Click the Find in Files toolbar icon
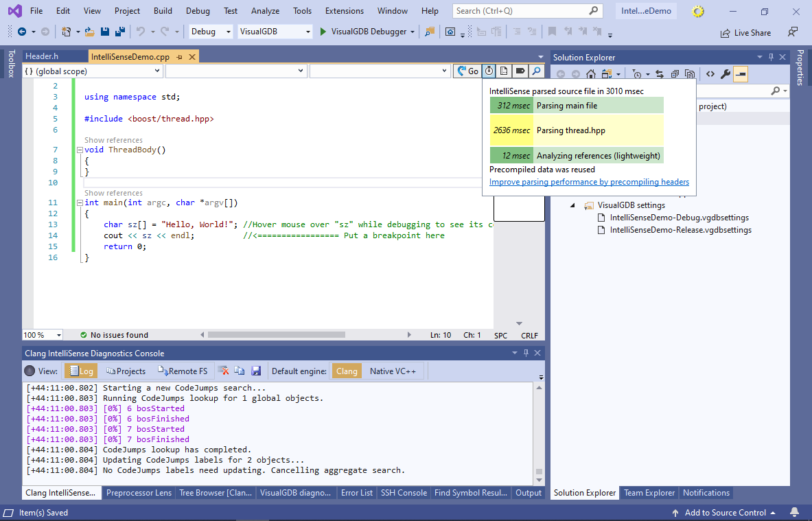Screen dimensions: 812x521 pos(429,32)
